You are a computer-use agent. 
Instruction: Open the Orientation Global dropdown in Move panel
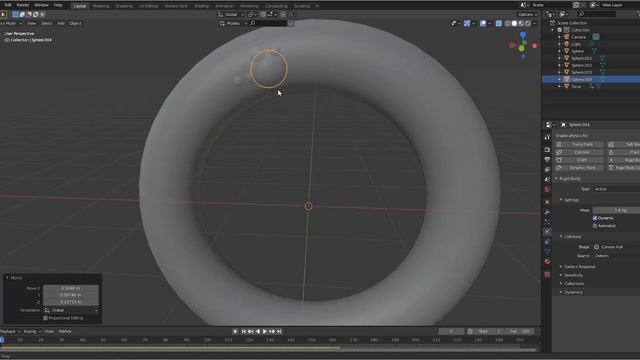[x=71, y=310]
